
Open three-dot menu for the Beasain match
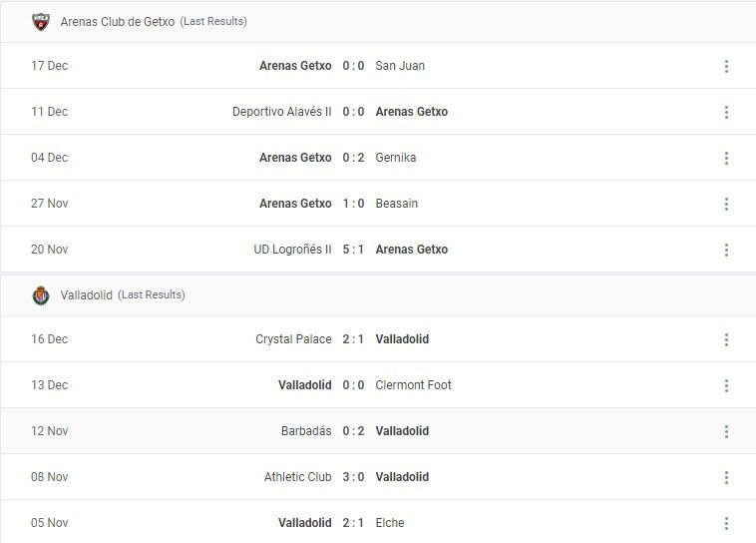click(726, 204)
